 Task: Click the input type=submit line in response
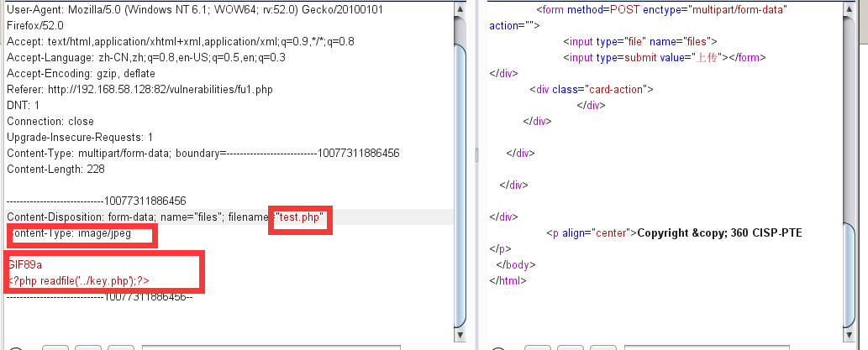(x=665, y=58)
